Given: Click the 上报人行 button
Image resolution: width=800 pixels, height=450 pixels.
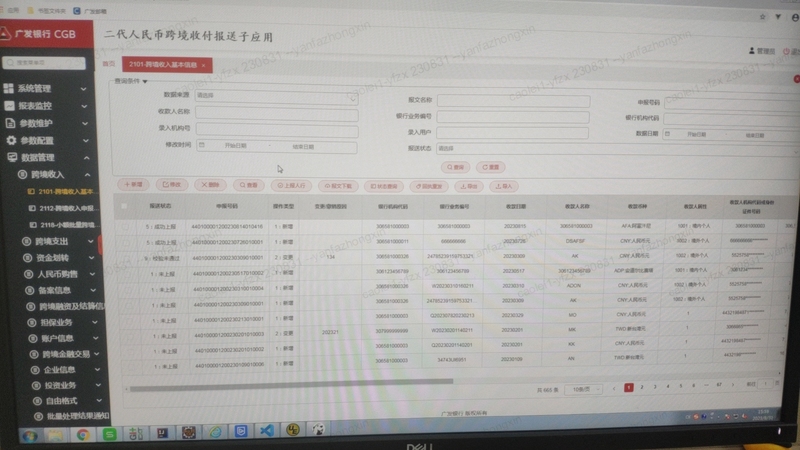Looking at the screenshot, I should [x=291, y=186].
